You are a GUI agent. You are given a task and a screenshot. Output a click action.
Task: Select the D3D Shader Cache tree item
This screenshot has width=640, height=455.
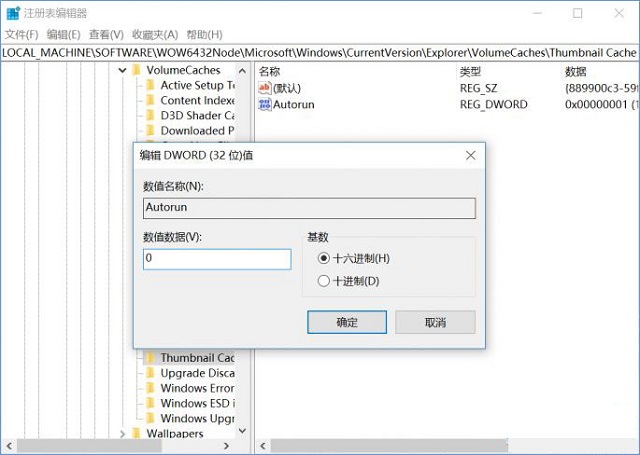[198, 115]
